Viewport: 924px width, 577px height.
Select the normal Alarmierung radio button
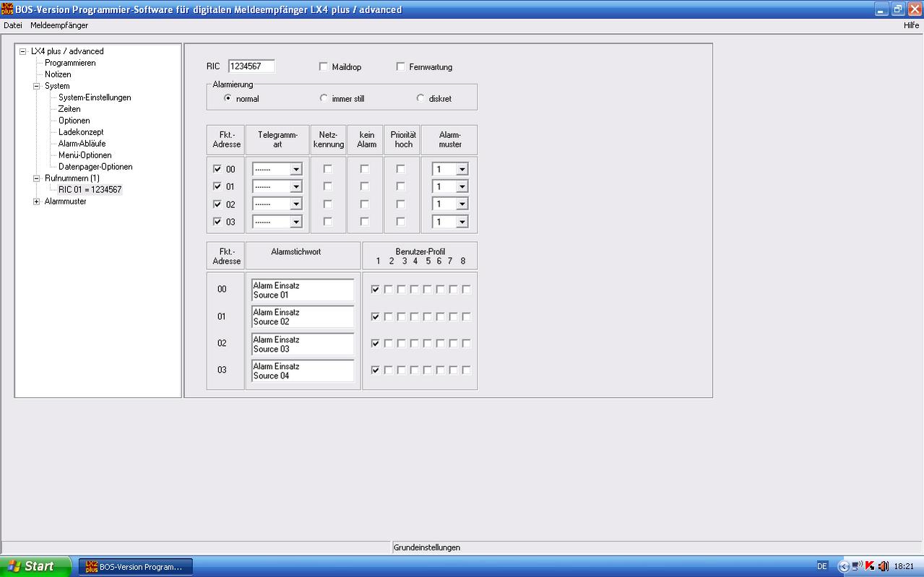(228, 98)
